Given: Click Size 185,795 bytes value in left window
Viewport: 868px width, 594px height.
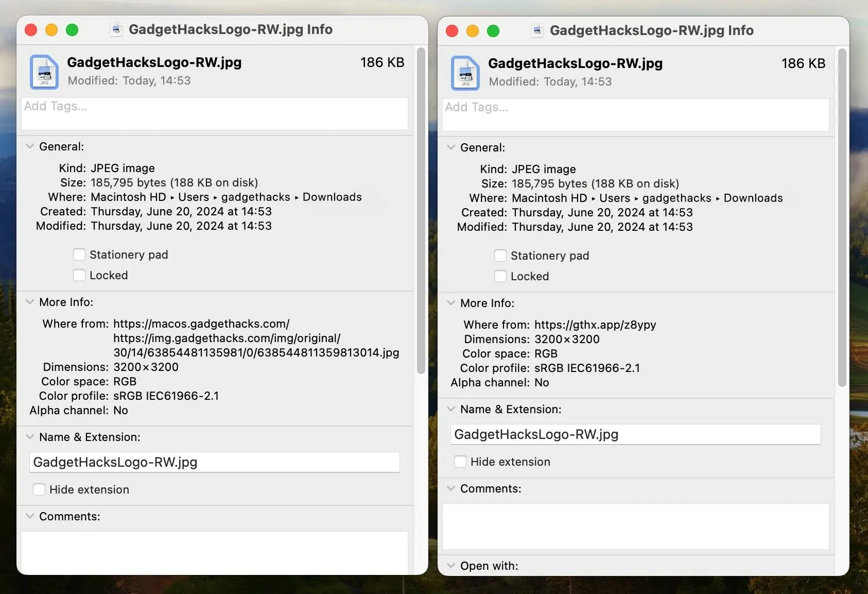Looking at the screenshot, I should pyautogui.click(x=174, y=182).
